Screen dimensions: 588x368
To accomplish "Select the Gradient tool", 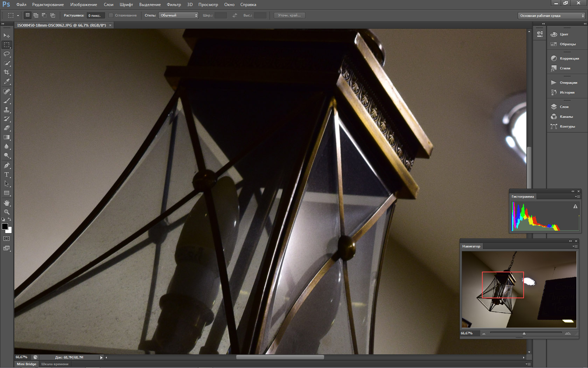I will click(7, 137).
